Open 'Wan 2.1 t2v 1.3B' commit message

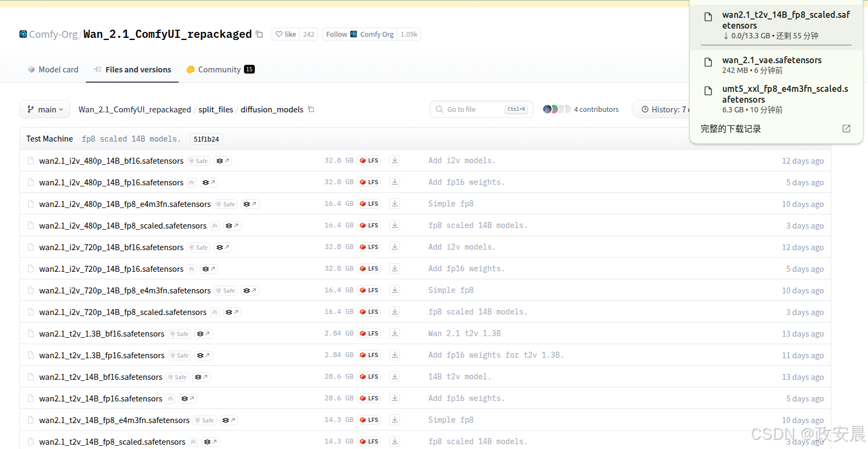464,333
